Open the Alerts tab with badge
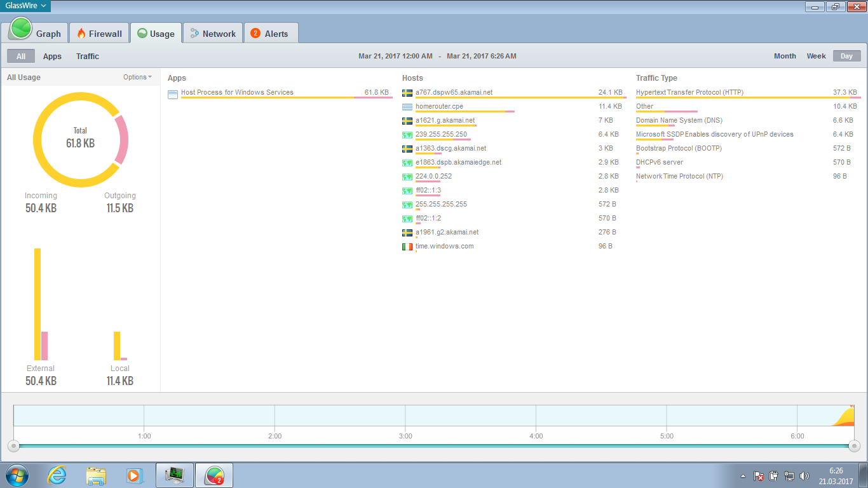This screenshot has height=488, width=868. (x=269, y=34)
